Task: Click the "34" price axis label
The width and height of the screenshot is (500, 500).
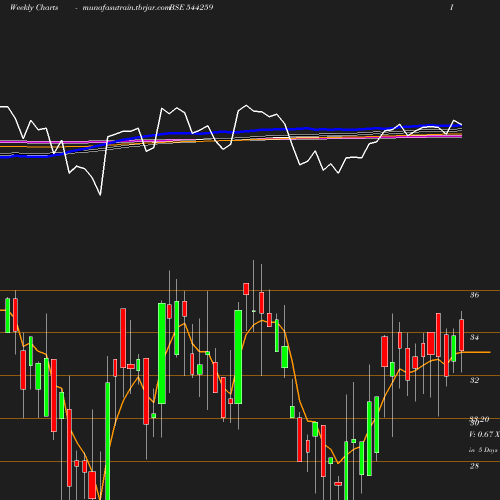Action: tap(474, 337)
